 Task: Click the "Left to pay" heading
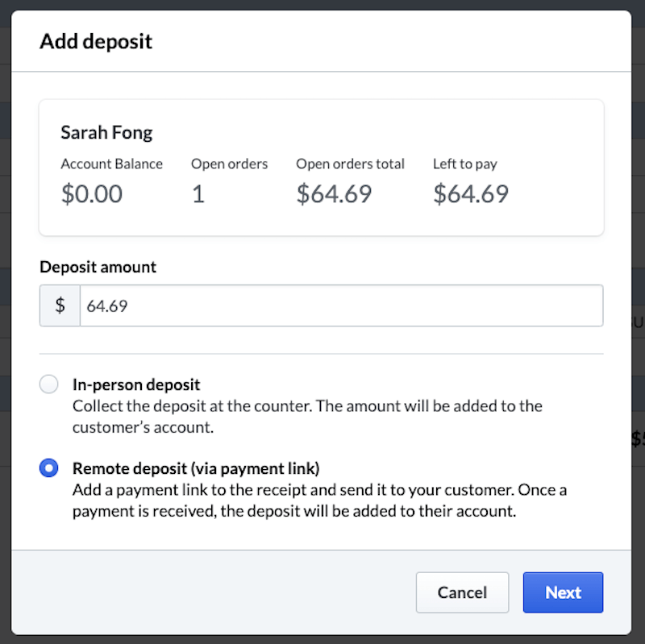[x=464, y=164]
